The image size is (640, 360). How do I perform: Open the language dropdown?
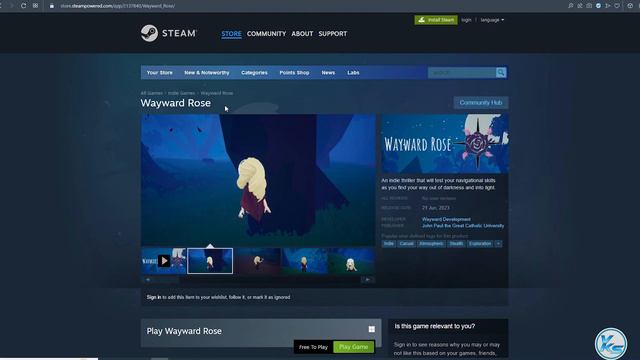pyautogui.click(x=492, y=20)
